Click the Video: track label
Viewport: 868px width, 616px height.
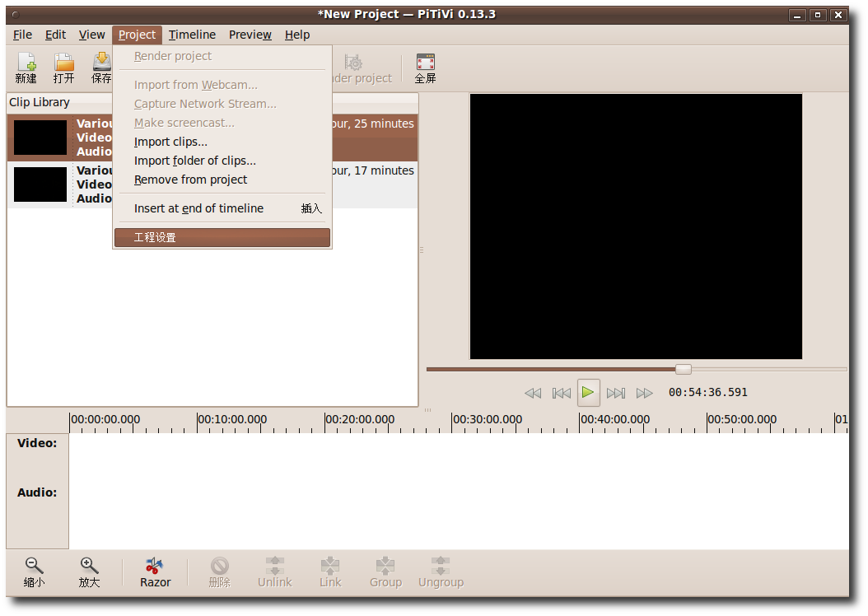[37, 443]
